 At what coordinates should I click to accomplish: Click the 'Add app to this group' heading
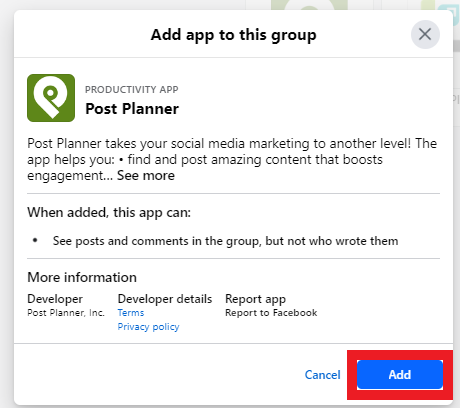233,35
